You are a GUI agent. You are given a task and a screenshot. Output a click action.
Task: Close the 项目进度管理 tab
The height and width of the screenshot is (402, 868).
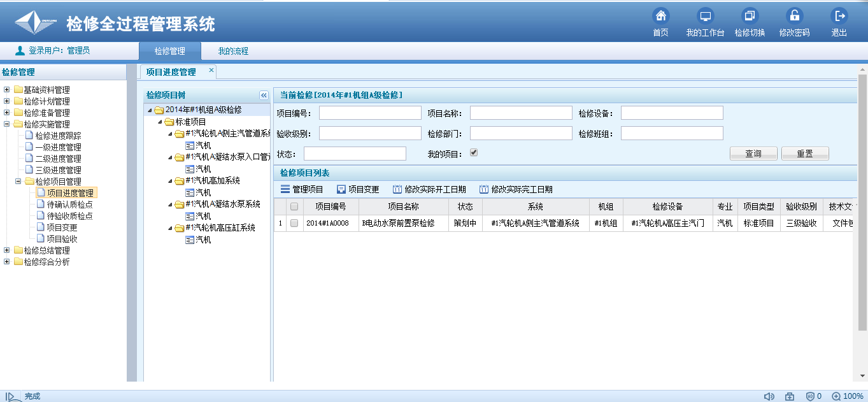(211, 71)
